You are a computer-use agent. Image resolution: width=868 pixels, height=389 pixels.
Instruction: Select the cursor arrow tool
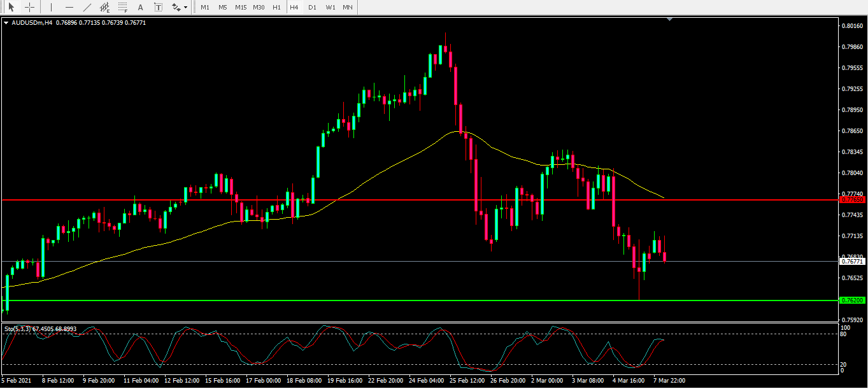point(11,8)
